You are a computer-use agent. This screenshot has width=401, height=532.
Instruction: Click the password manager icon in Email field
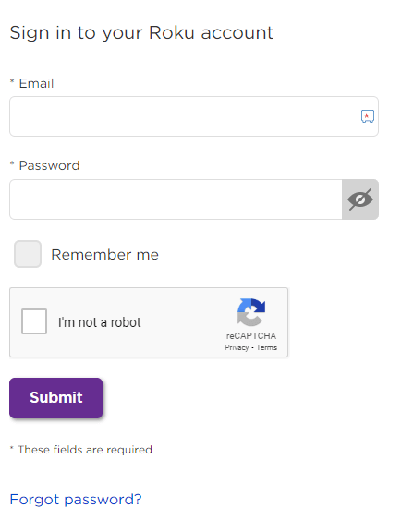click(368, 116)
